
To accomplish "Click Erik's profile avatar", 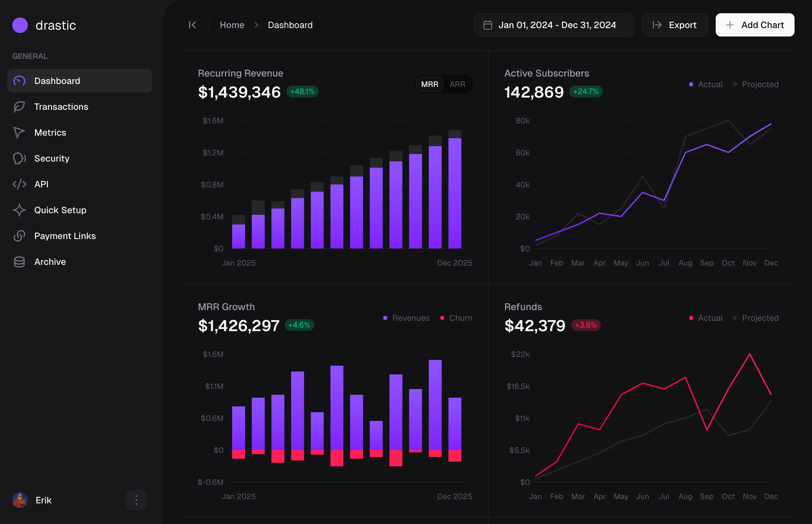I will click(x=20, y=500).
